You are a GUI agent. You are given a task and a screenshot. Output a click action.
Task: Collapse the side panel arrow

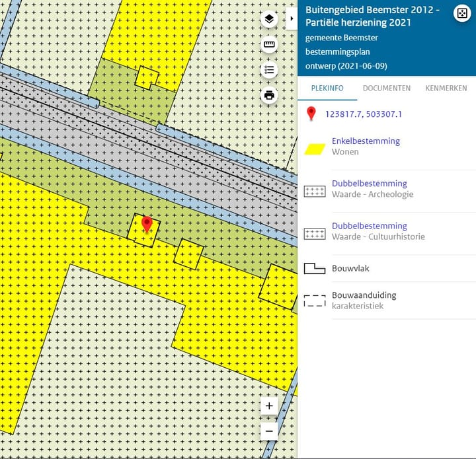tap(292, 18)
